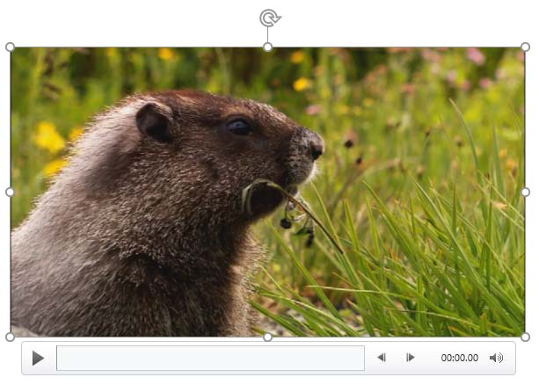Select the marmot video frame

268,192
